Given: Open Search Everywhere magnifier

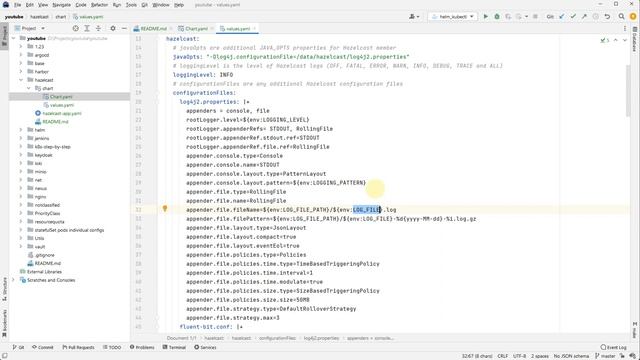Looking at the screenshot, I should pyautogui.click(x=621, y=17).
